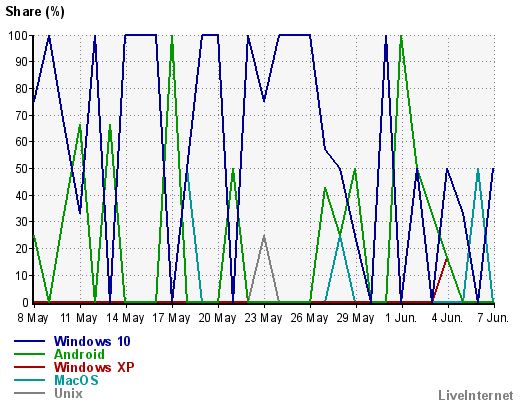Image resolution: width=520 pixels, height=405 pixels.
Task: Click the gray Unix peak at 23 May
Action: (x=264, y=235)
